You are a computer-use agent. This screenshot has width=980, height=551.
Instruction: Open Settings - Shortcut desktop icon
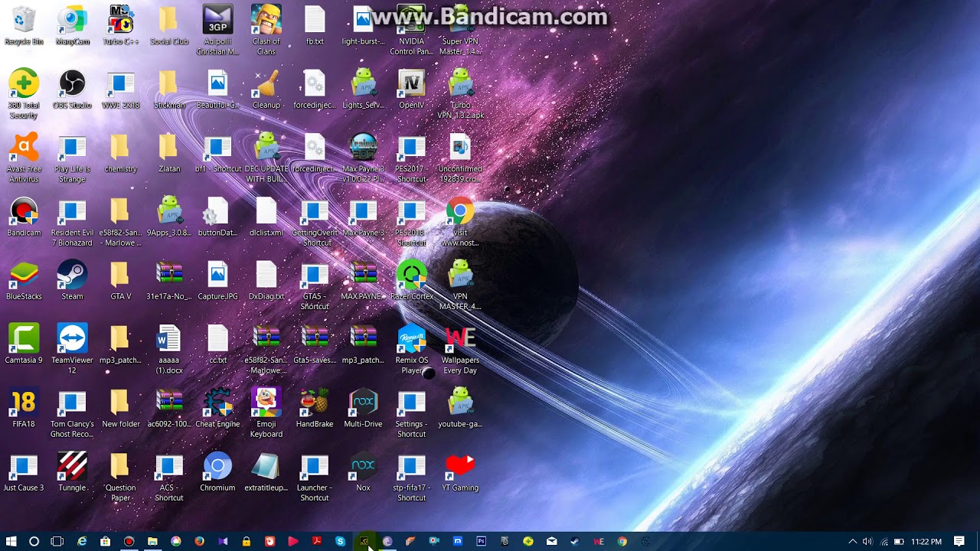point(411,413)
